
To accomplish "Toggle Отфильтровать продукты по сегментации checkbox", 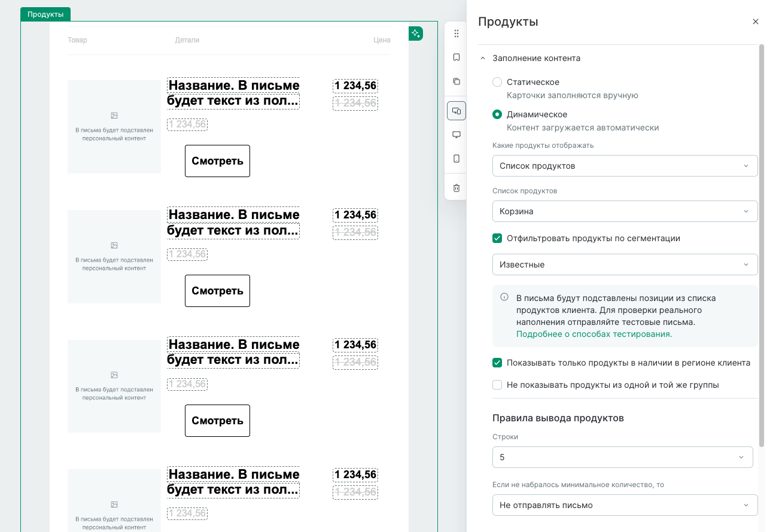I will (x=497, y=238).
